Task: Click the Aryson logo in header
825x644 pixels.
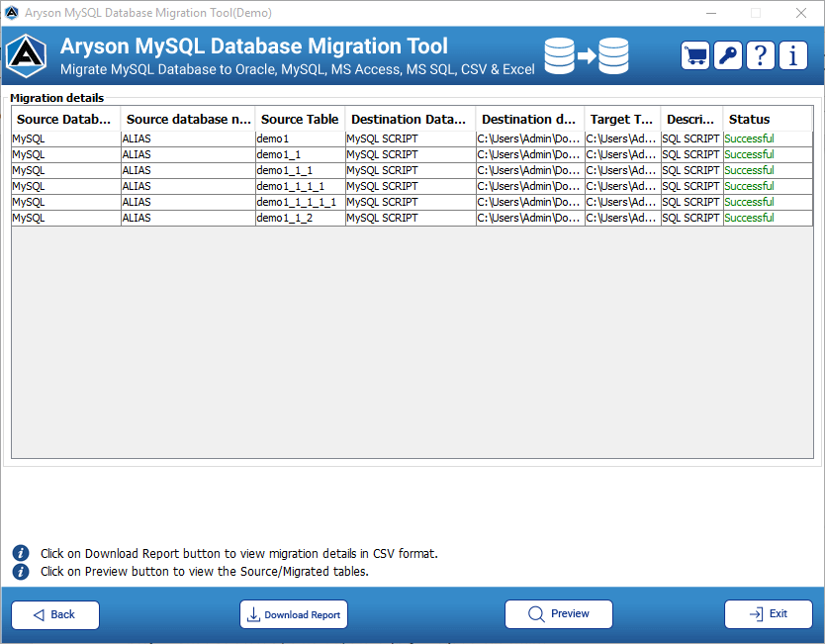Action: click(27, 55)
